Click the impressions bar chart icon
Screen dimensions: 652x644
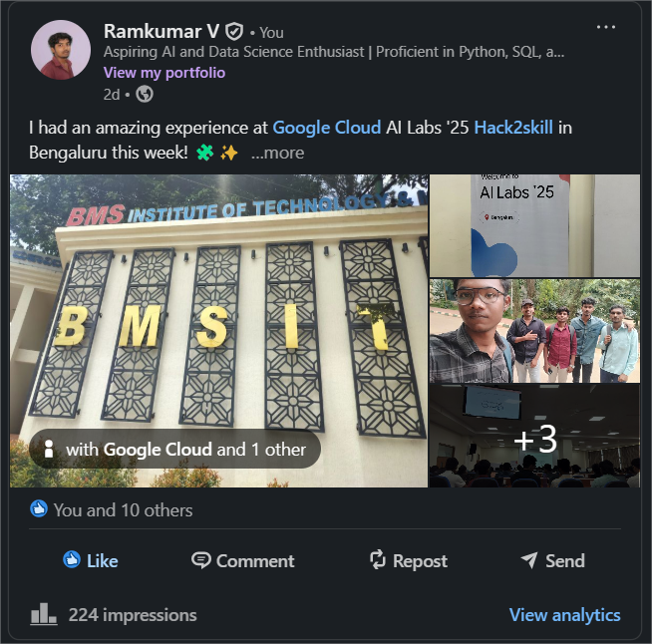pyautogui.click(x=43, y=614)
